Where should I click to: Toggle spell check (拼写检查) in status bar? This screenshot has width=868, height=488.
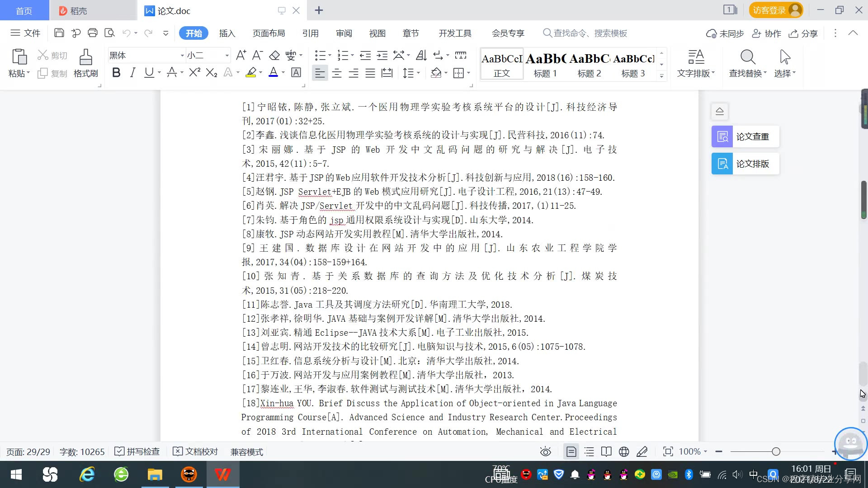tap(137, 452)
